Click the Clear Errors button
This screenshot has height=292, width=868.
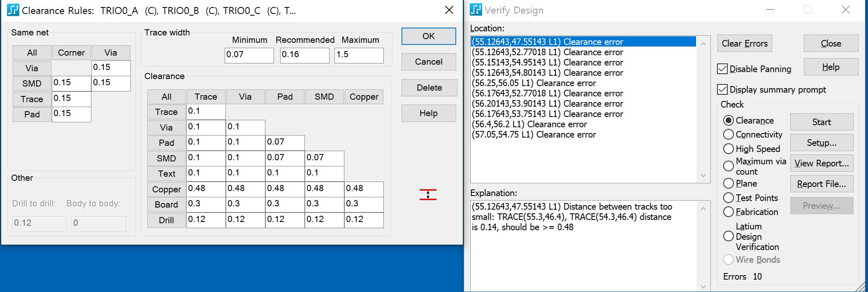click(x=744, y=43)
